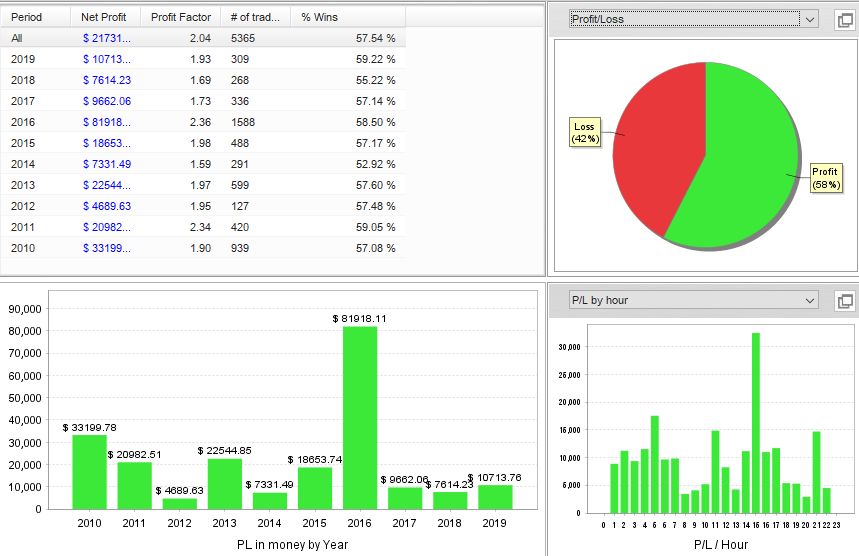The image size is (859, 556).
Task: Select the 2015 period row
Action: (x=203, y=143)
